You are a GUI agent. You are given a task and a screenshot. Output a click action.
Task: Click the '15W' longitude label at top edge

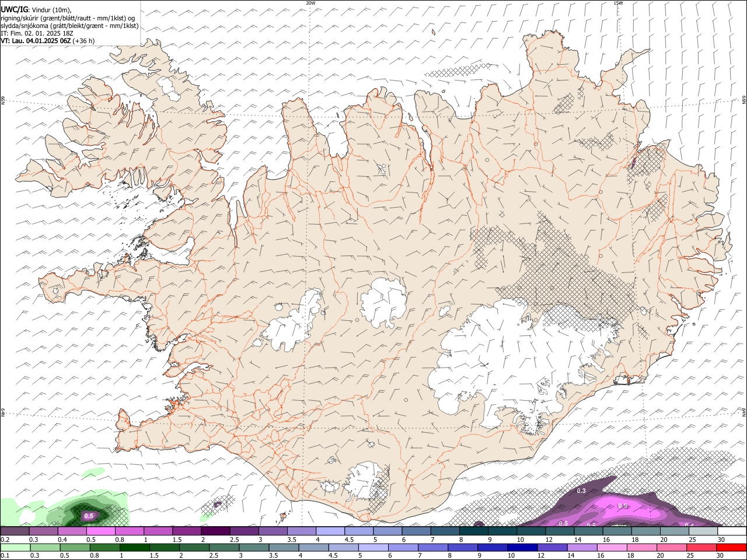(x=618, y=3)
